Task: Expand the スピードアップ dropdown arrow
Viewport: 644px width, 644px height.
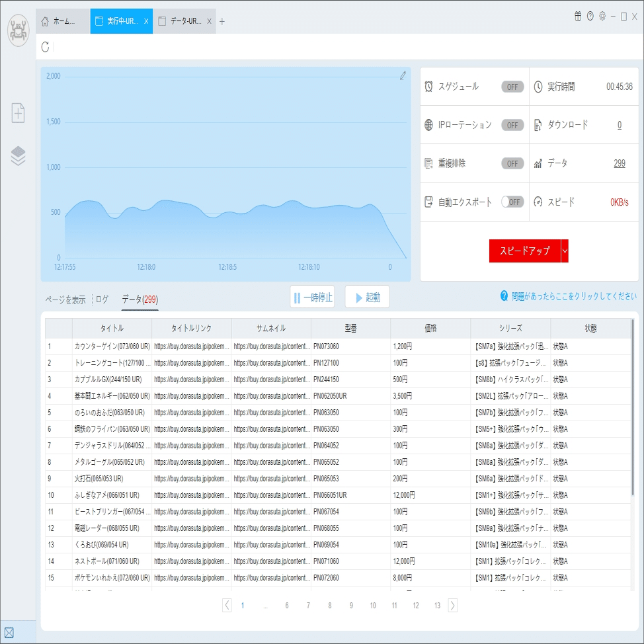Action: point(565,251)
